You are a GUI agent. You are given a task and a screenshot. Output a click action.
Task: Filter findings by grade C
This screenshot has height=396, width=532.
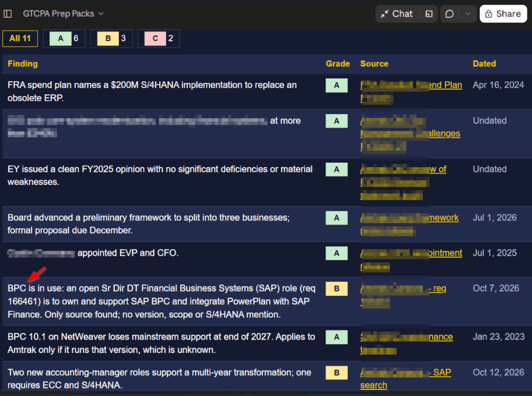pos(159,38)
